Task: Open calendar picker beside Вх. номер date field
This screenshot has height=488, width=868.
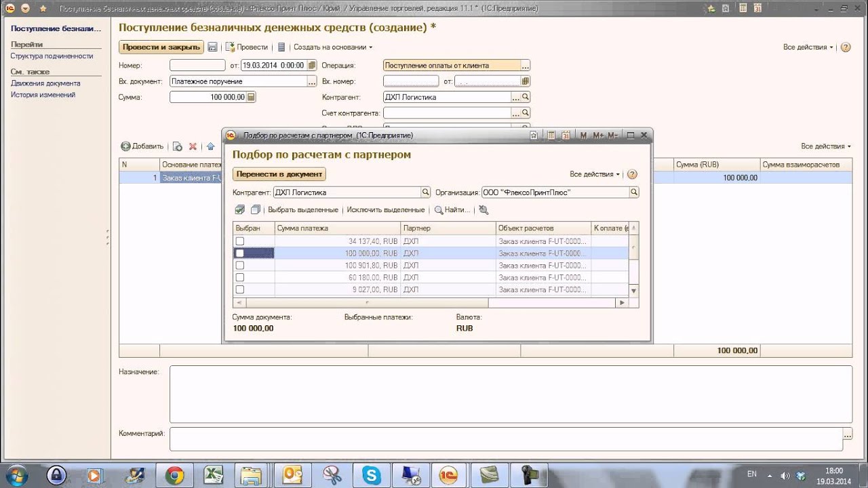Action: 525,81
